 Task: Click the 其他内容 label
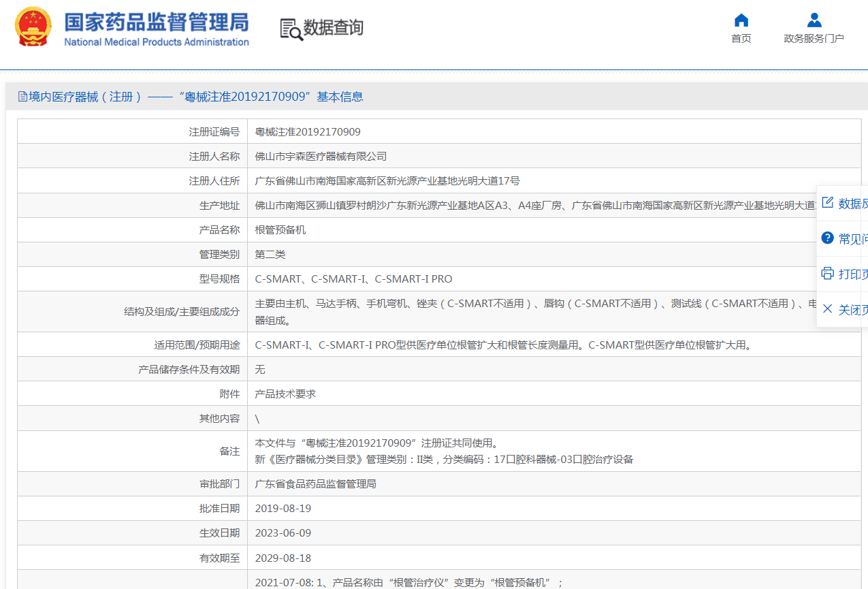tap(219, 418)
